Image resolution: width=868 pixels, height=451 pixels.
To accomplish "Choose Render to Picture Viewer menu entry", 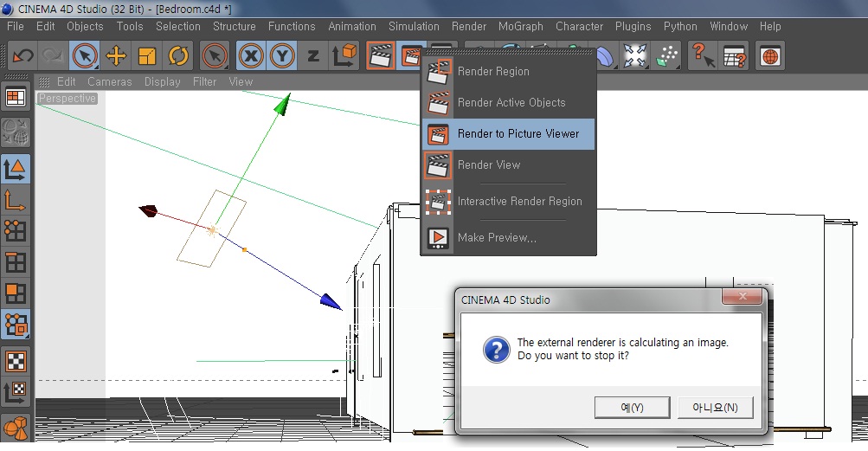I will (508, 134).
